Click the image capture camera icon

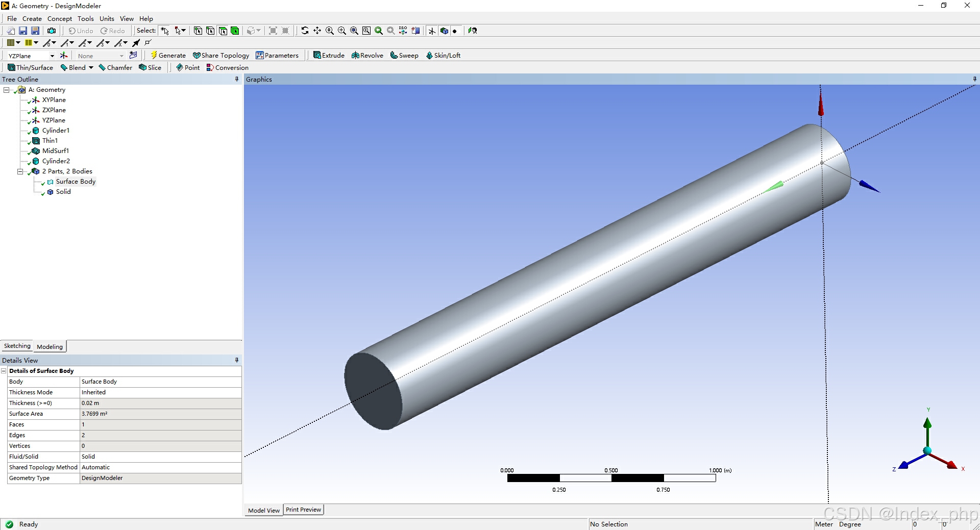pyautogui.click(x=52, y=31)
